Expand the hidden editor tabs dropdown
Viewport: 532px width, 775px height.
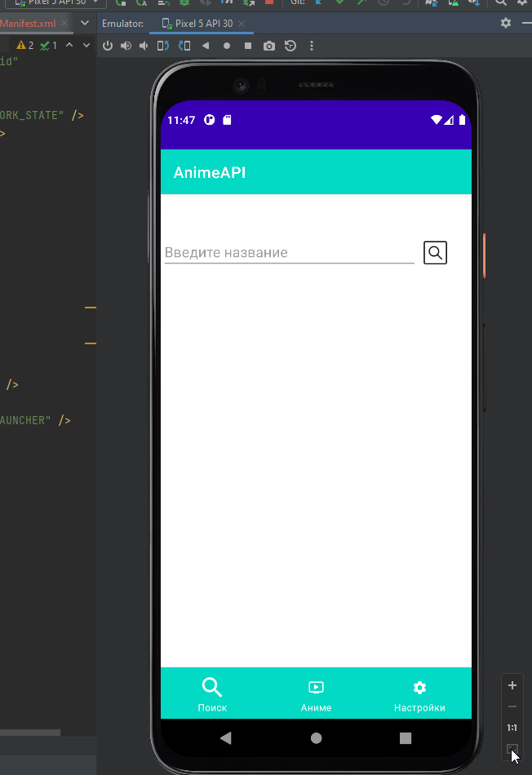click(85, 23)
